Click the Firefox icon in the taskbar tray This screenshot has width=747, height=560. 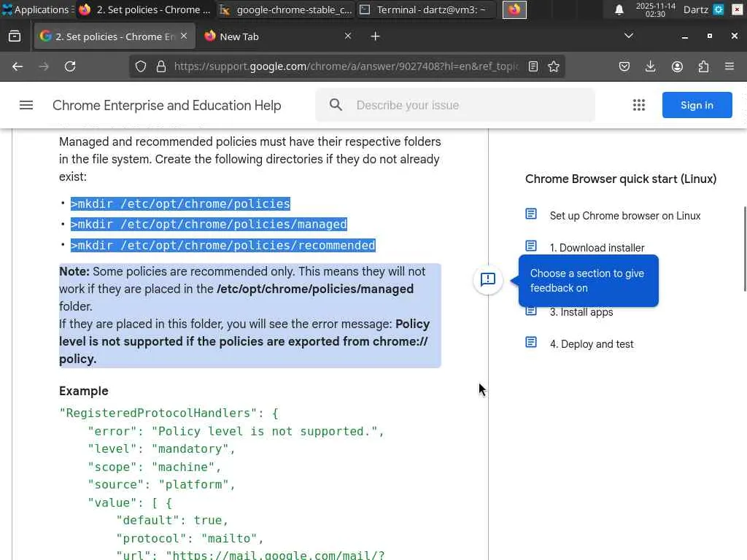(514, 9)
